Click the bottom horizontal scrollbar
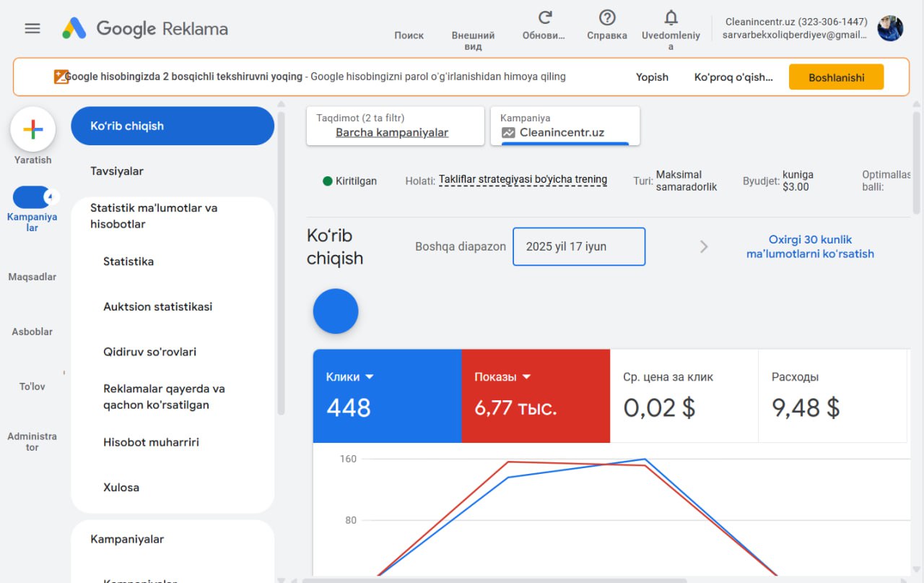924x583 pixels. pyautogui.click(x=494, y=580)
